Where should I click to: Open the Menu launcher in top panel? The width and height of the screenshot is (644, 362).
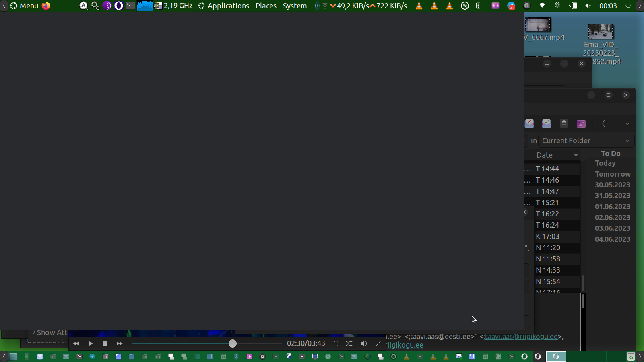point(24,6)
